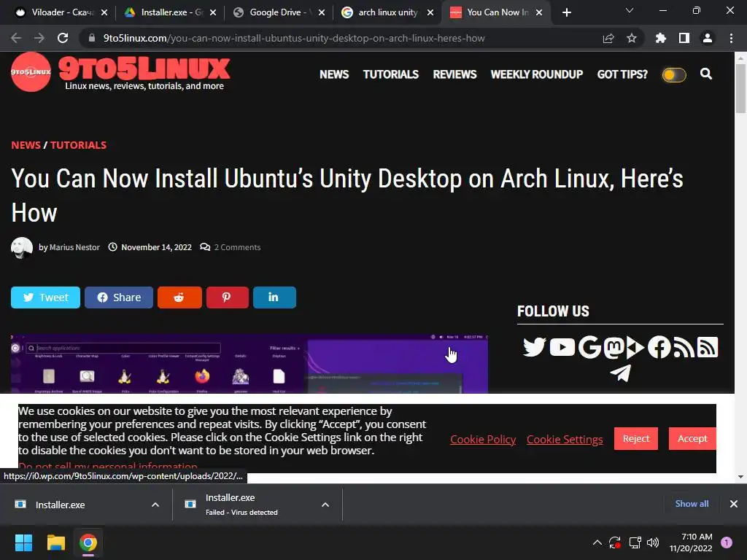Close the downloads bar
747x560 pixels.
click(734, 504)
